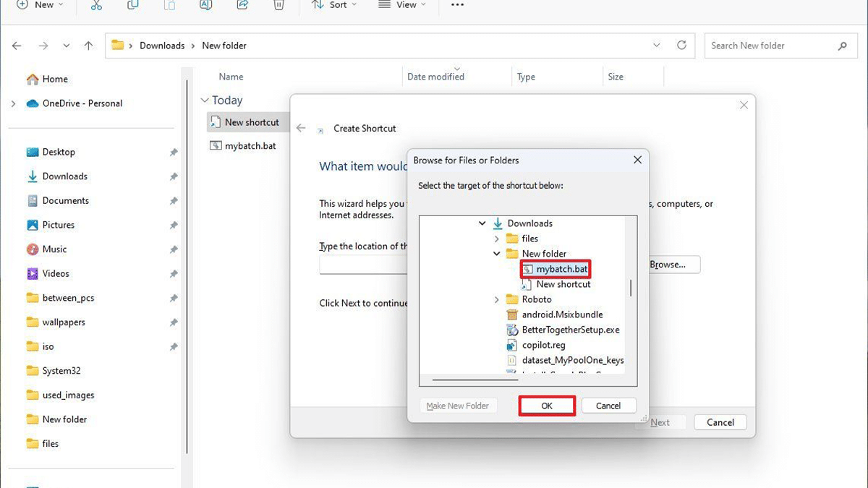Click the item location text field
Screen dimensions: 868x488
(364, 265)
